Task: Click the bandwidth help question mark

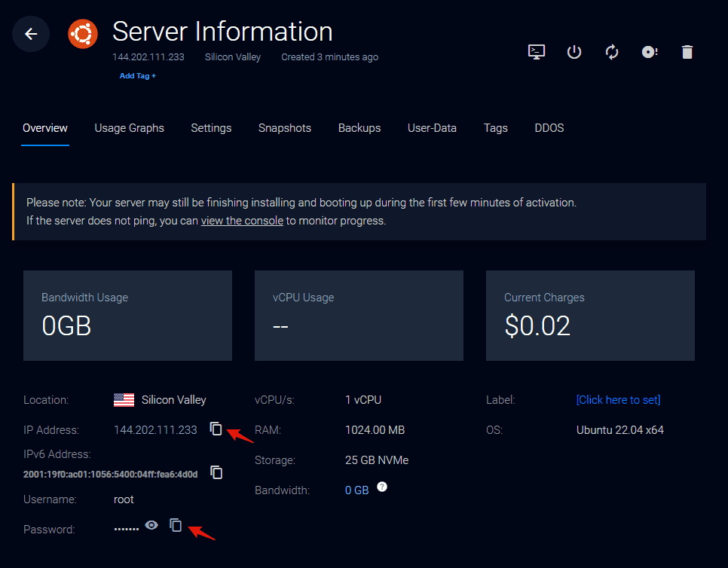Action: click(382, 487)
